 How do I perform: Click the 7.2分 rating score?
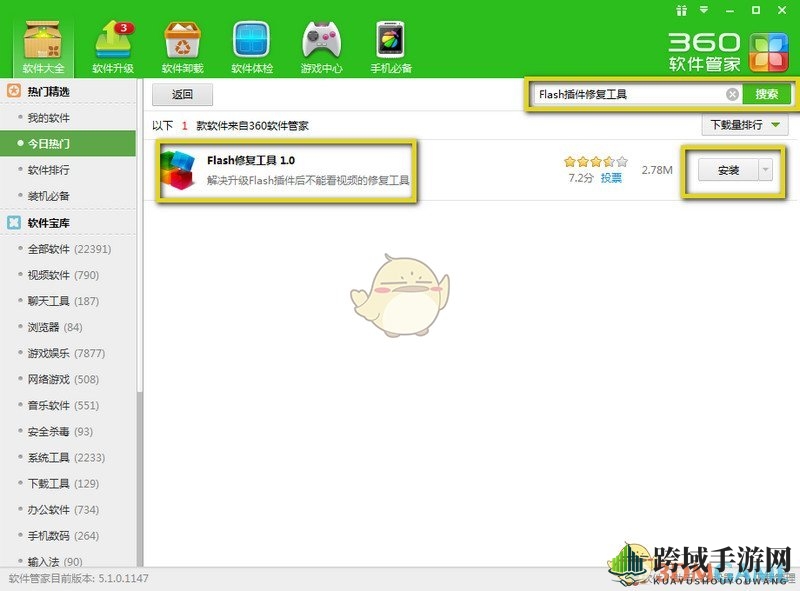point(581,178)
